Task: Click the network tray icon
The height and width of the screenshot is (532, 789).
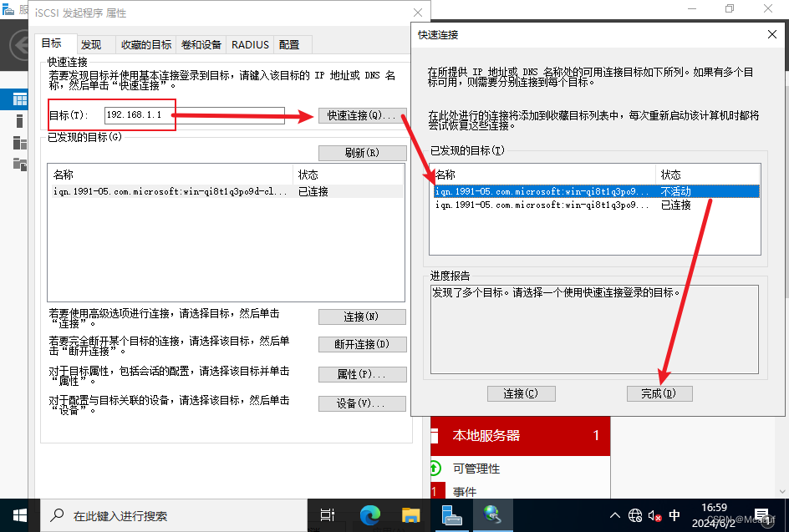Action: (635, 515)
